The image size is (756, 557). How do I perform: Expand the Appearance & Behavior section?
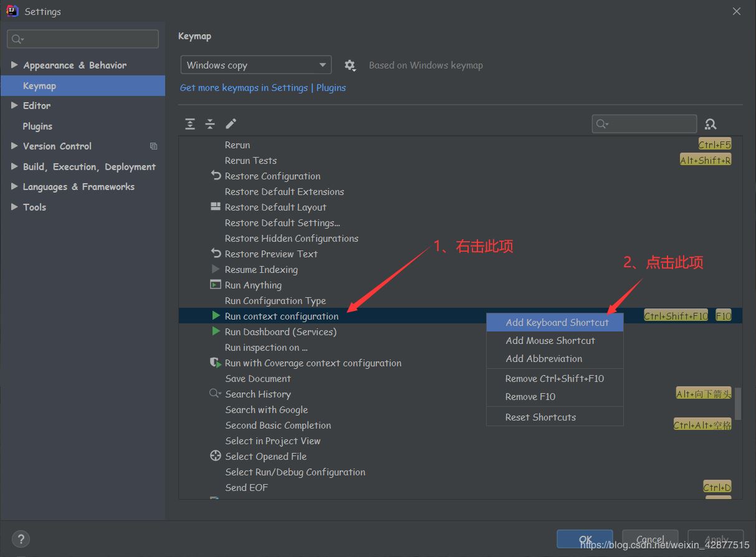[x=14, y=65]
